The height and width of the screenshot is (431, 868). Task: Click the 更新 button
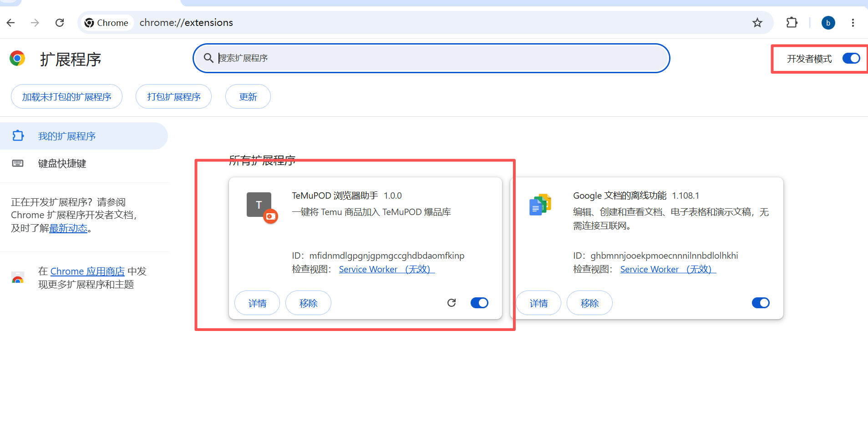click(248, 96)
